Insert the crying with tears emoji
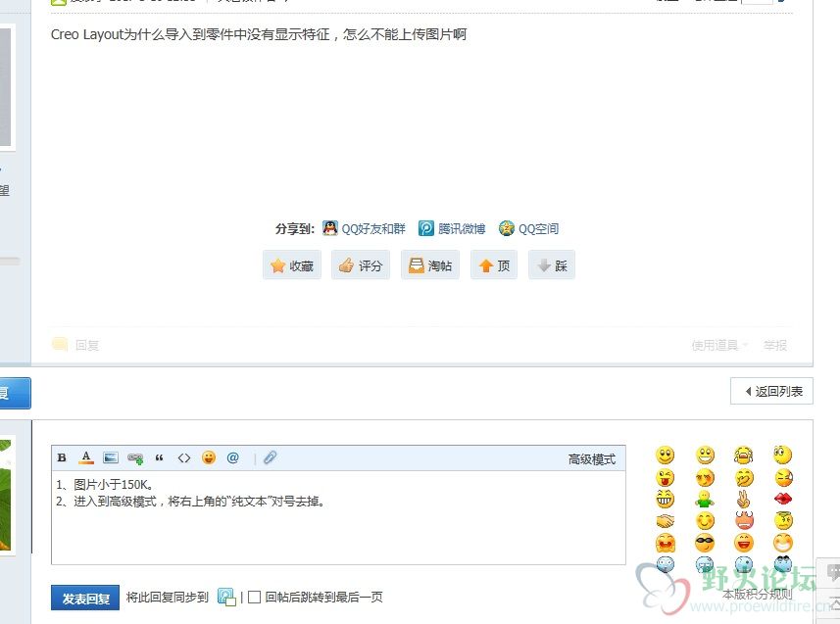The height and width of the screenshot is (624, 840). point(744,456)
